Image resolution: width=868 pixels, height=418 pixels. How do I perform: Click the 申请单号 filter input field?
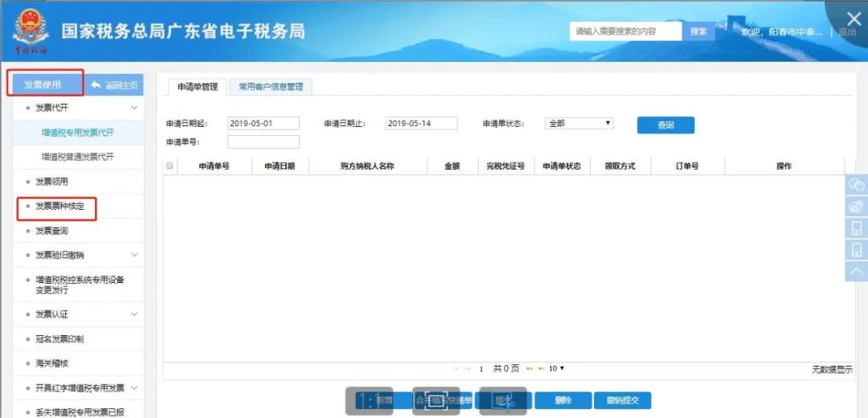(264, 141)
